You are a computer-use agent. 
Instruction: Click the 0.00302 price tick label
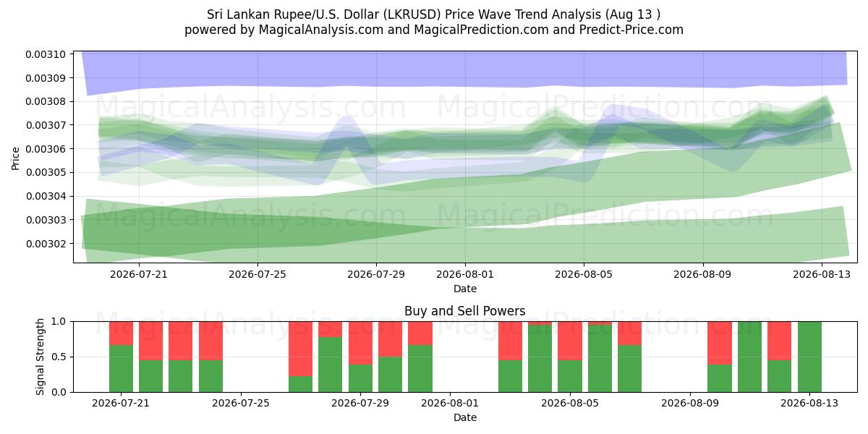point(46,243)
